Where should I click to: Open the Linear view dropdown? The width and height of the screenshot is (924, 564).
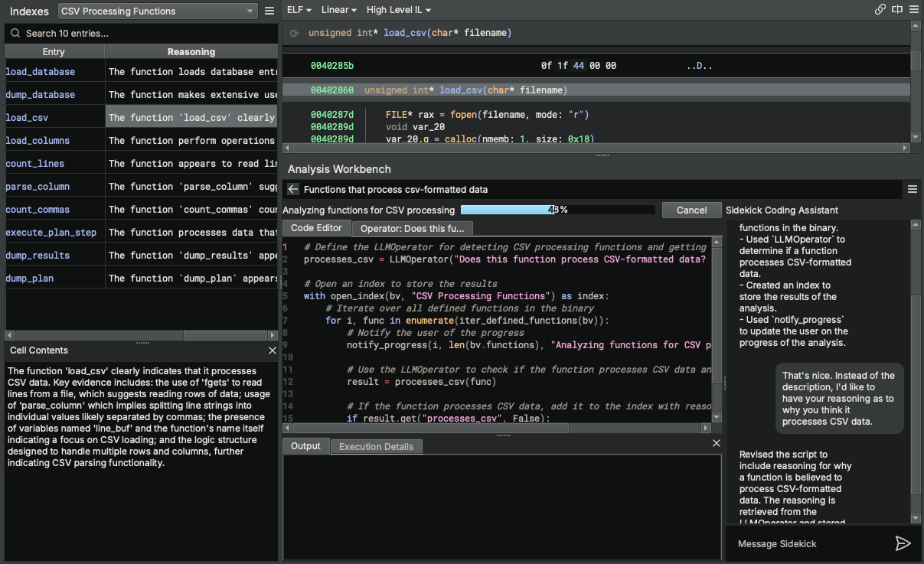pos(339,10)
